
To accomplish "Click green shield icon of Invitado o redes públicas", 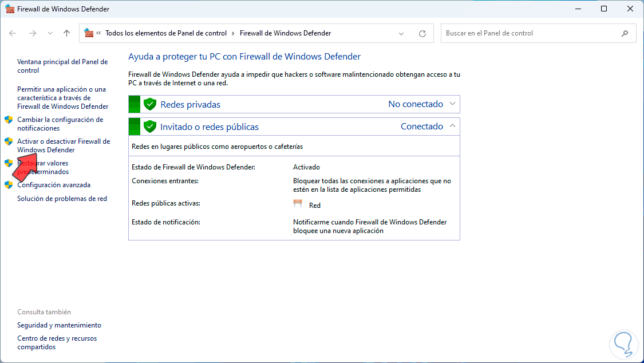I will click(x=150, y=127).
